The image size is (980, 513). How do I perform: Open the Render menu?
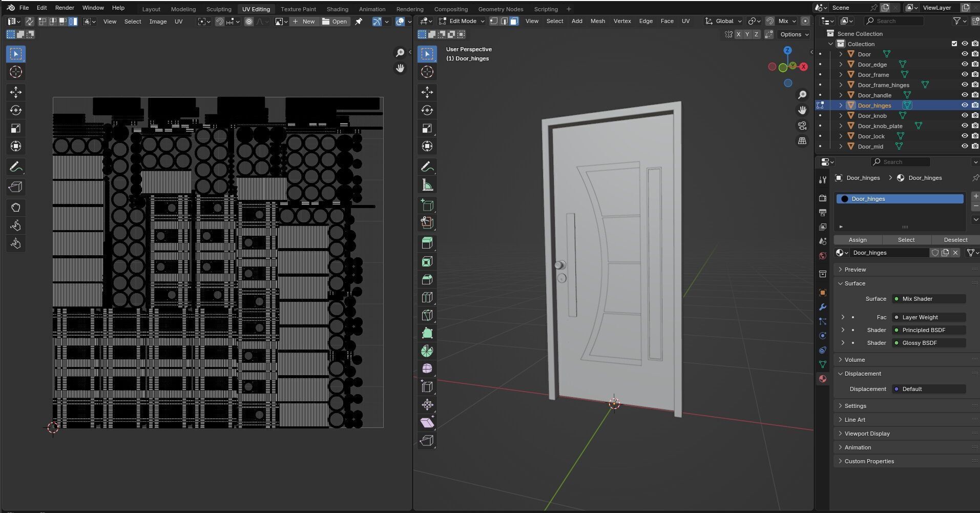pos(65,8)
